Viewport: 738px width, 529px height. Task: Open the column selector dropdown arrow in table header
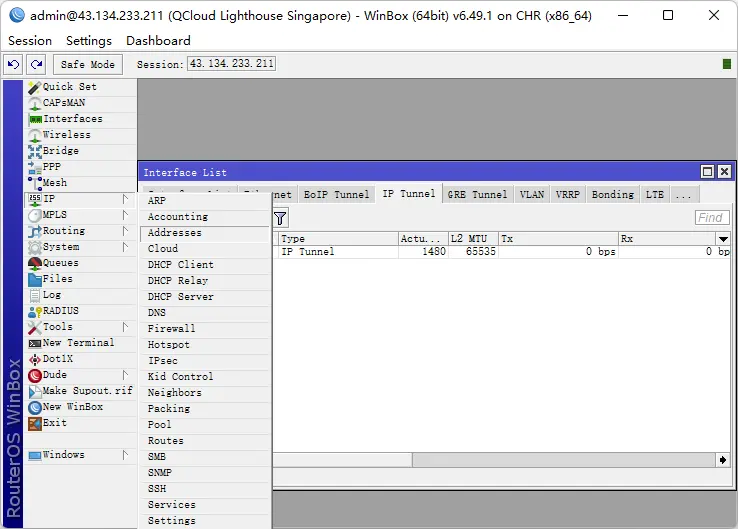point(723,239)
